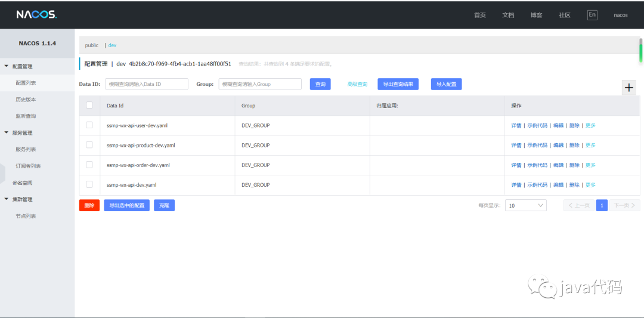Collapse sidebar using left edge handle

pyautogui.click(x=2, y=175)
